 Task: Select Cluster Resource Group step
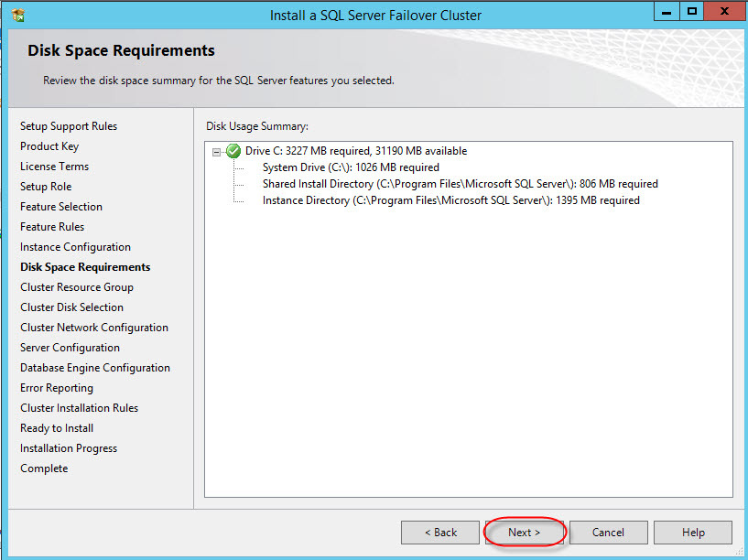pos(77,287)
